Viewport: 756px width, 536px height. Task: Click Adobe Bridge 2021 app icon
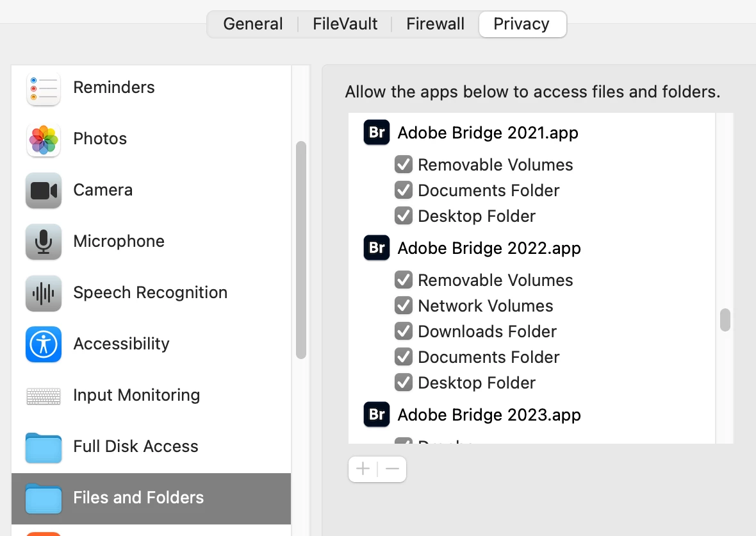click(377, 132)
